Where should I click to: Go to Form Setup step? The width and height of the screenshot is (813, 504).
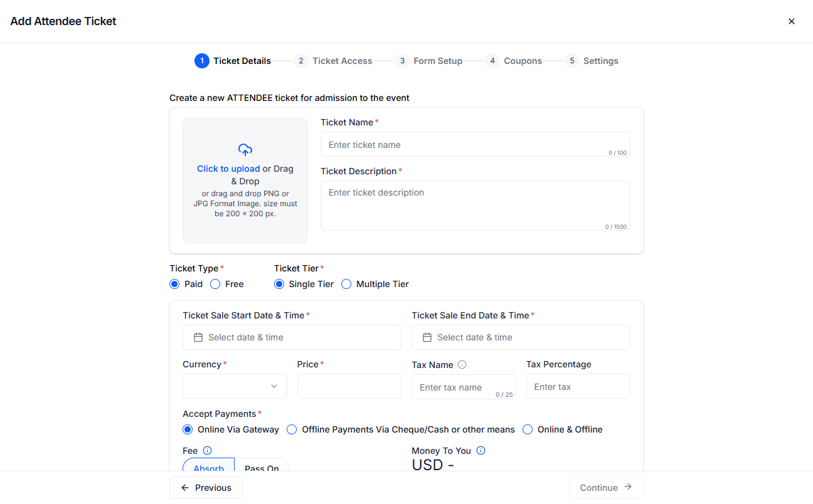tap(428, 61)
